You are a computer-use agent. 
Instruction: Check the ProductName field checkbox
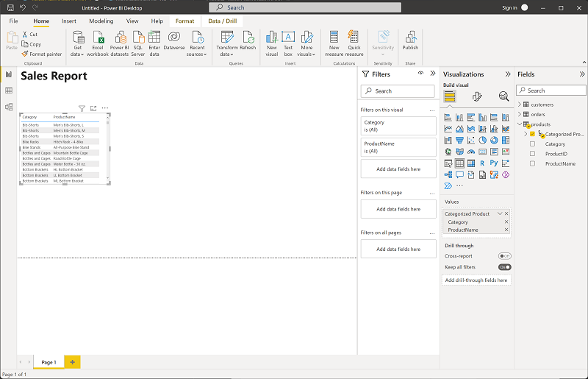[x=532, y=163]
